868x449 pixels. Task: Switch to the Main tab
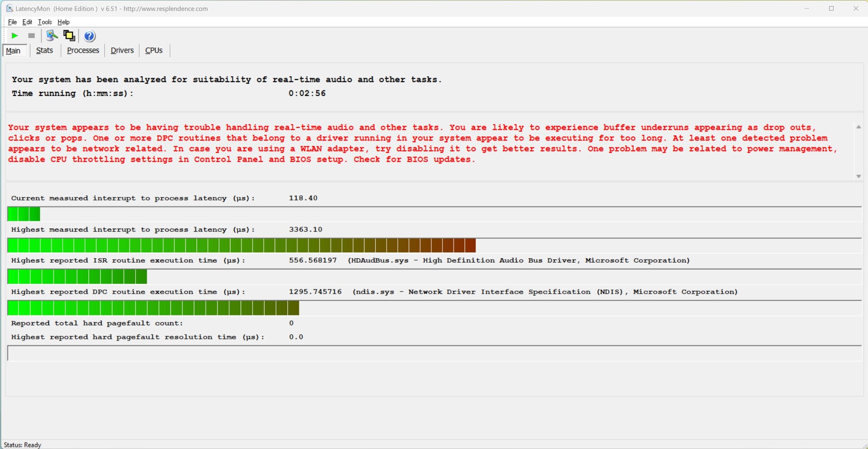[x=14, y=51]
